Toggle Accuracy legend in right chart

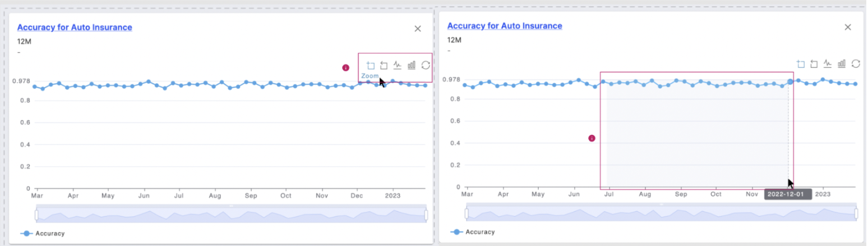473,231
